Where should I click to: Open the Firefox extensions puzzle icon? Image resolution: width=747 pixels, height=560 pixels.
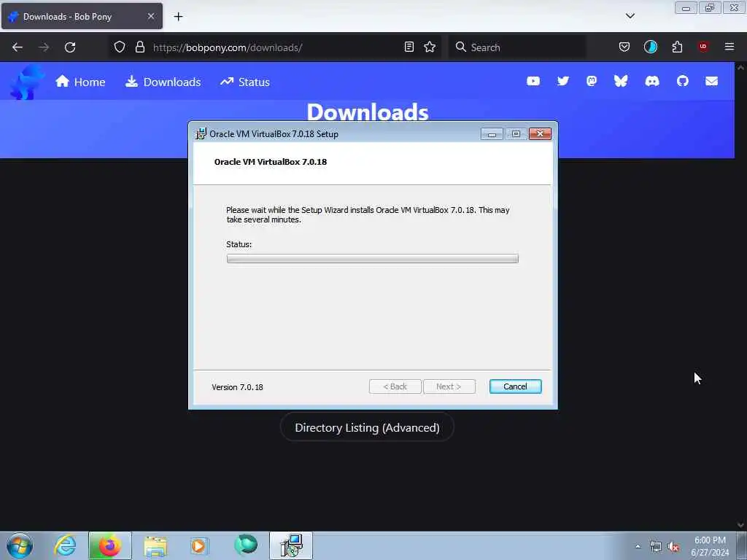coord(677,47)
